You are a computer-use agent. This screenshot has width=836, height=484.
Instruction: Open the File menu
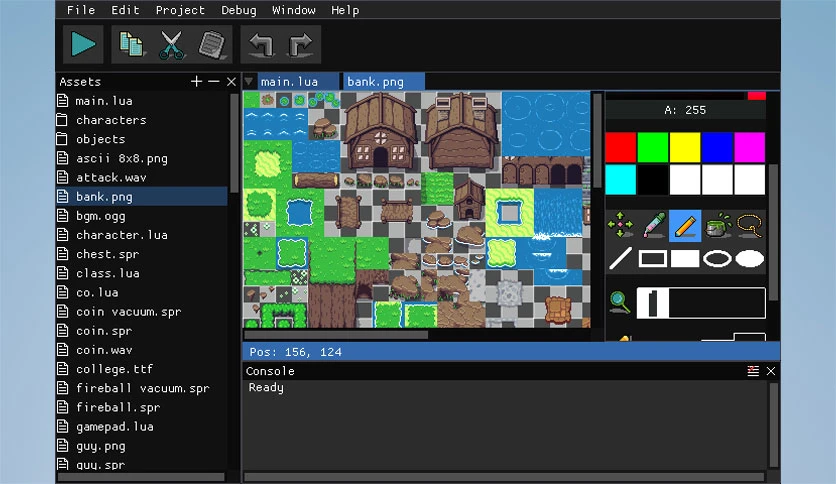tap(81, 10)
